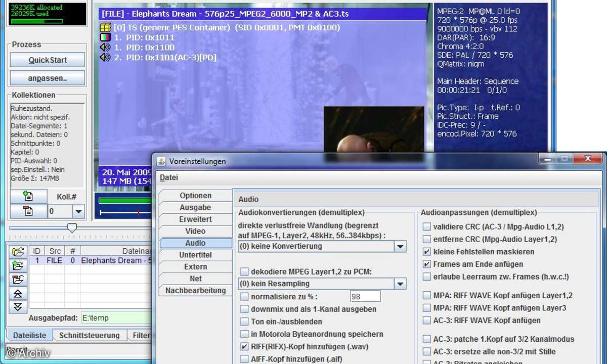Image resolution: width=607 pixels, height=364 pixels.
Task: Click the horizontal slider thumb above the file list
Action: 72,228
